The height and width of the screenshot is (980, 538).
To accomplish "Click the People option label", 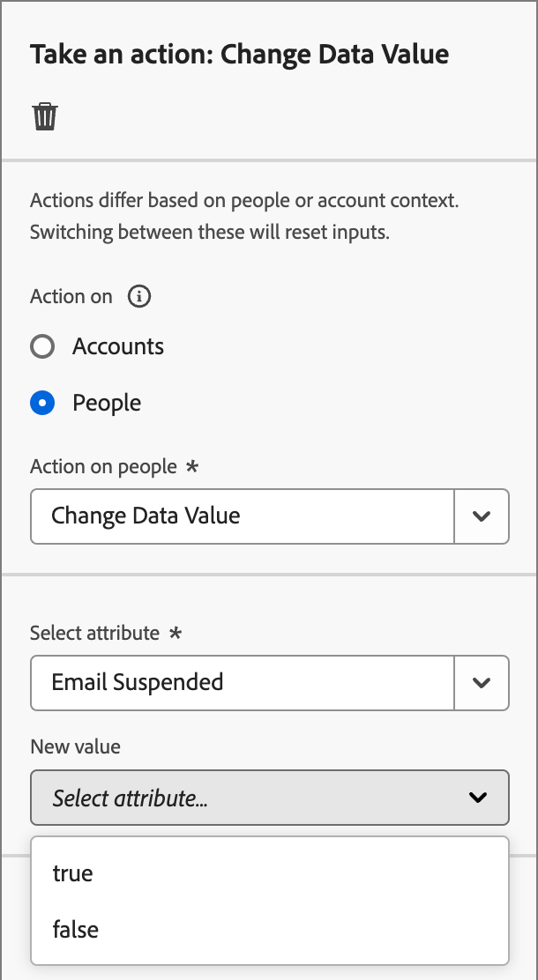I will coord(107,403).
